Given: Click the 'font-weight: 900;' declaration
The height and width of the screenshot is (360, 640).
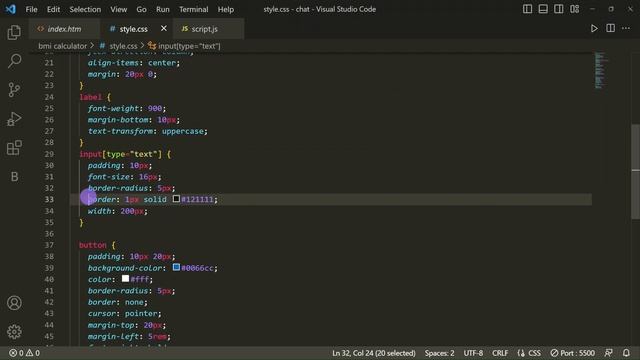Looking at the screenshot, I should click(x=127, y=109).
